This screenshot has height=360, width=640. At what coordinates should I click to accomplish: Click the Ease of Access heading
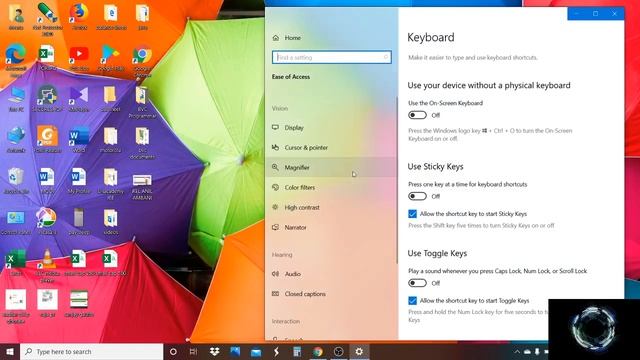291,77
